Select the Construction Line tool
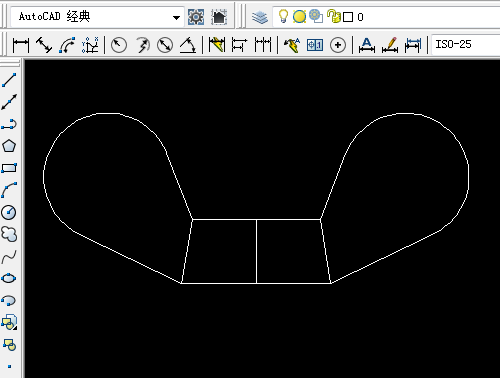This screenshot has height=378, width=500. [9, 102]
